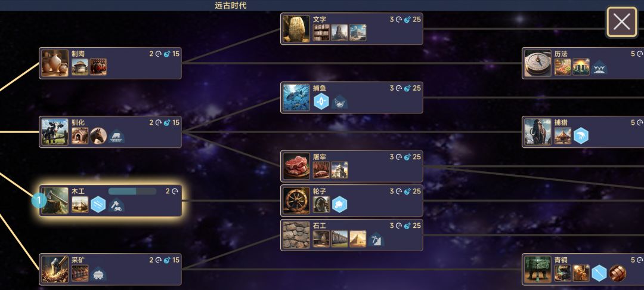Choose the 制陶 technology card

(110, 63)
